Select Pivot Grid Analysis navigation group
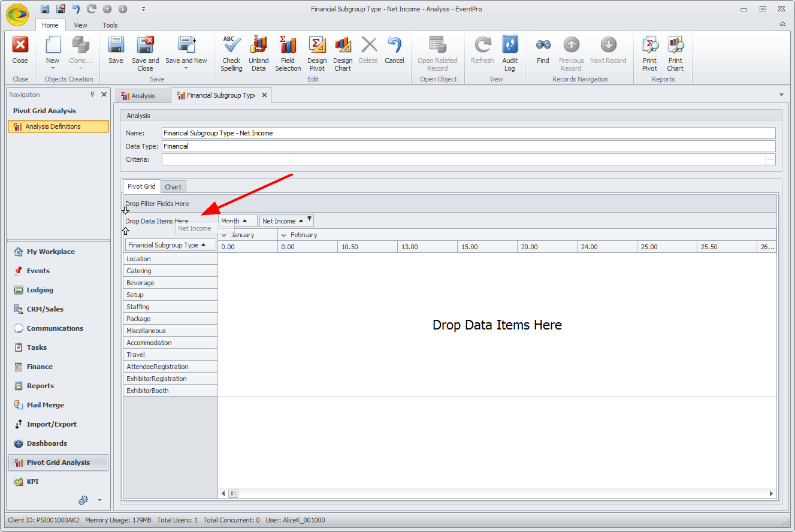Screen dimensions: 795x532 coord(59,463)
